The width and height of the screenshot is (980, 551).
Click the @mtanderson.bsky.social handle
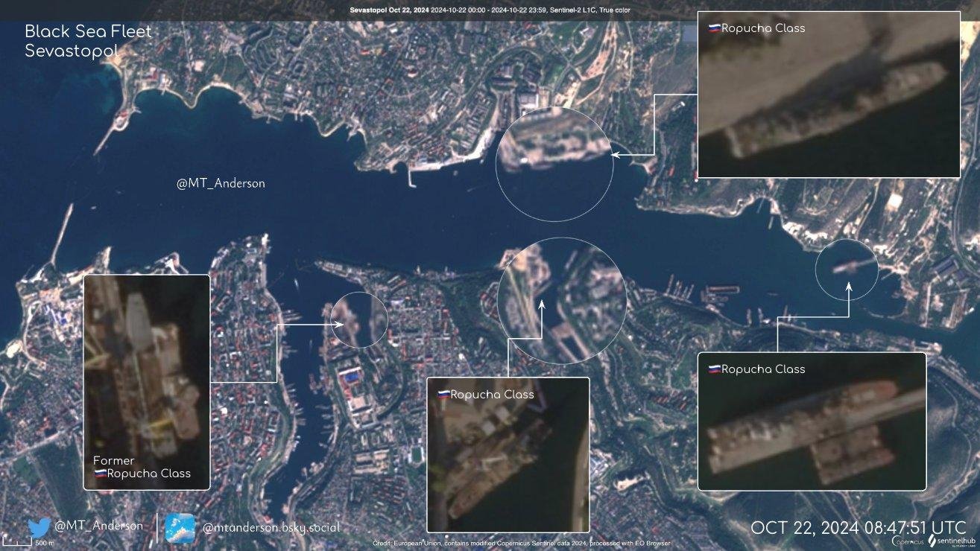(271, 527)
